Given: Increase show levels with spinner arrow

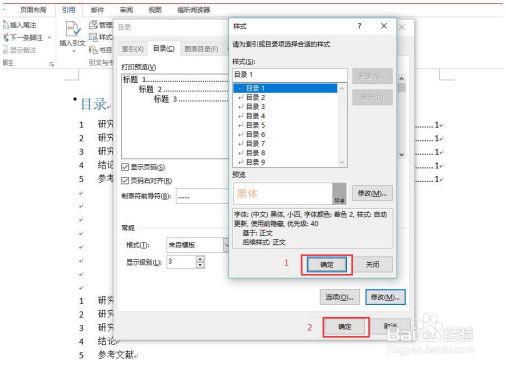Looking at the screenshot, I should pos(200,259).
